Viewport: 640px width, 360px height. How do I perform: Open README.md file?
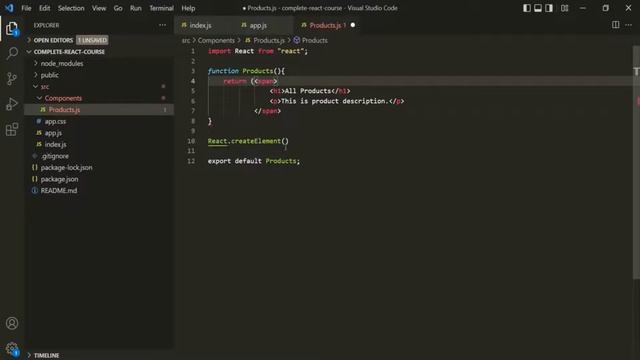[58, 190]
